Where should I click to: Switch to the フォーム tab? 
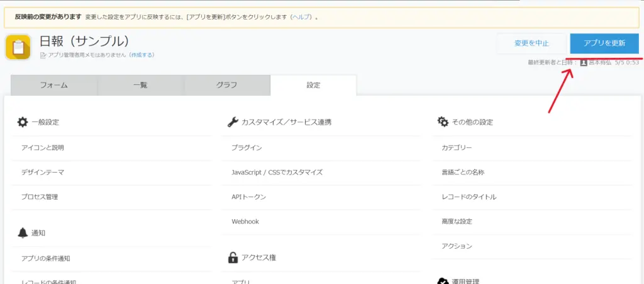tap(54, 85)
